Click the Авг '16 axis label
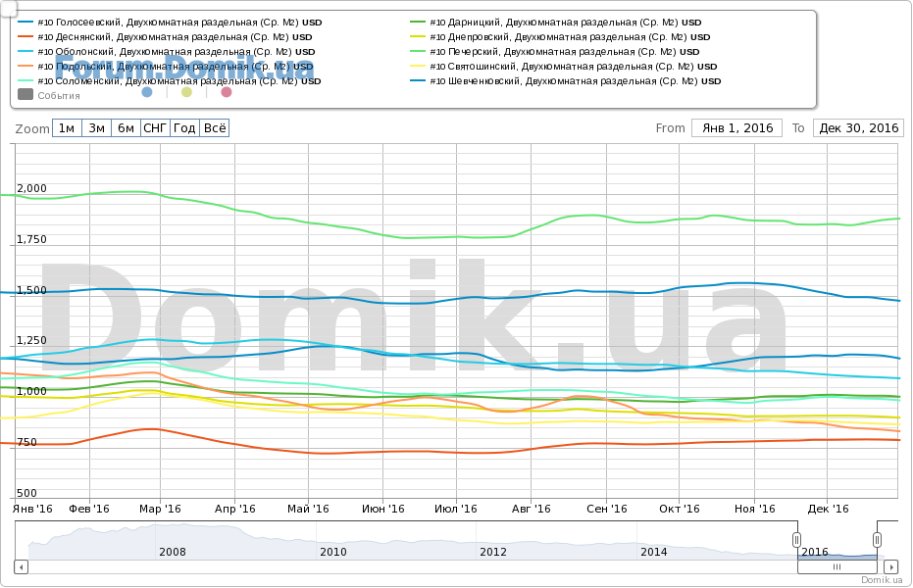The height and width of the screenshot is (588, 913). pos(532,509)
